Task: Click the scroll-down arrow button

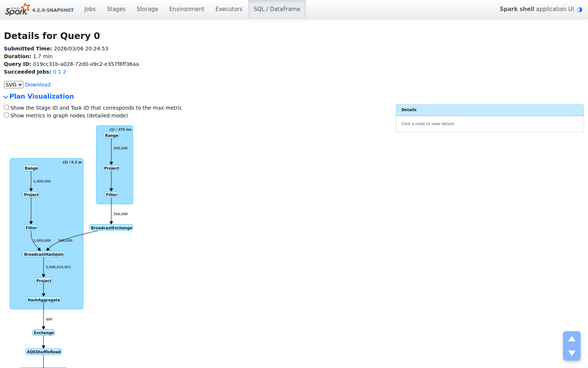Action: 572,352
